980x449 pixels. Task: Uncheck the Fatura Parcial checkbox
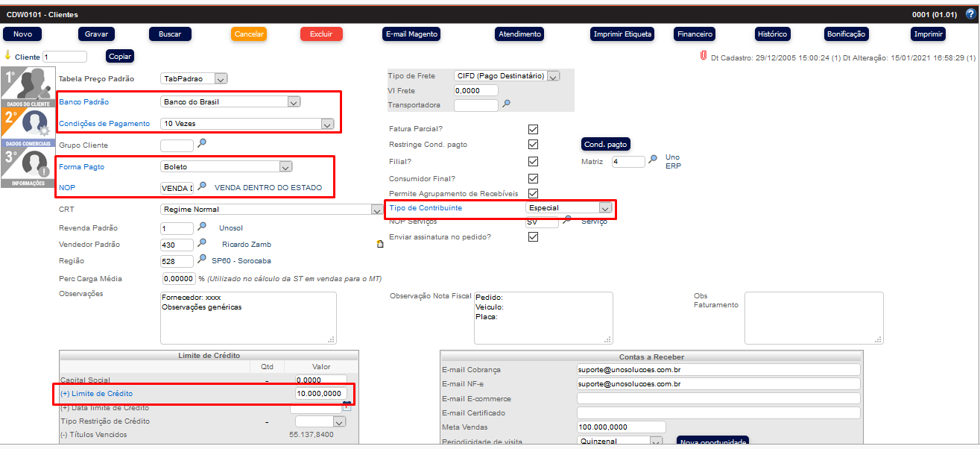(x=533, y=129)
